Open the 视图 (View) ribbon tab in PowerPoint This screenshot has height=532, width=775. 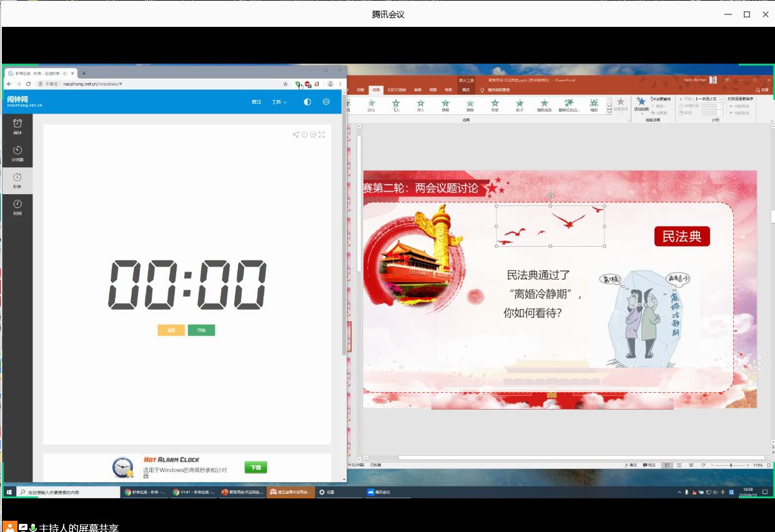click(x=433, y=90)
